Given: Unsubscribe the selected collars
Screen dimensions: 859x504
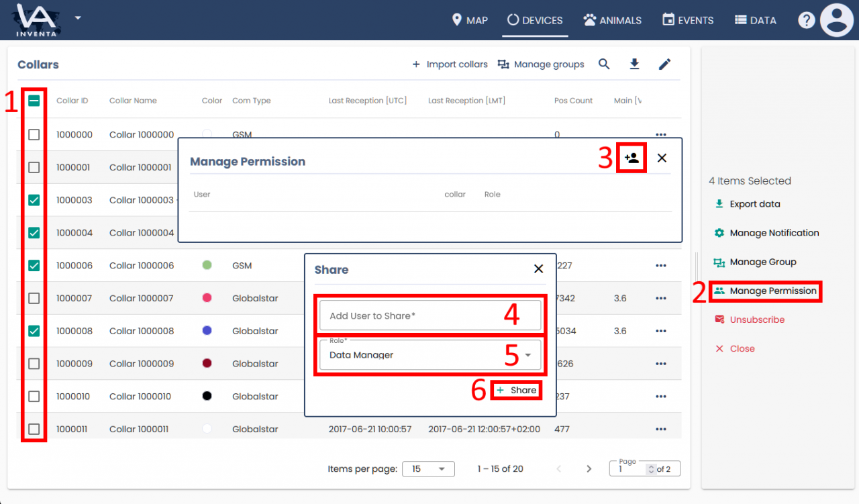Looking at the screenshot, I should [x=750, y=319].
